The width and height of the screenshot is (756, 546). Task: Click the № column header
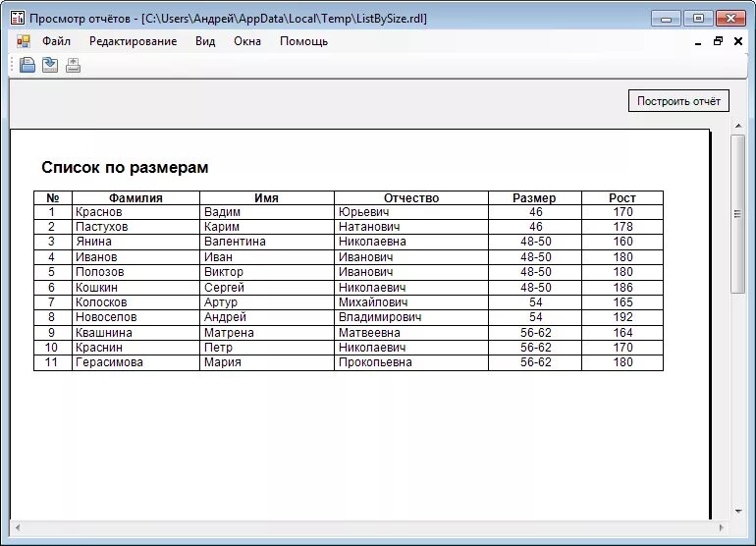[x=53, y=197]
